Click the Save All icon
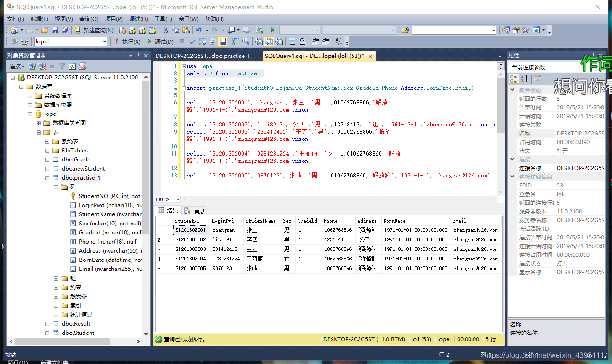 pos(65,30)
